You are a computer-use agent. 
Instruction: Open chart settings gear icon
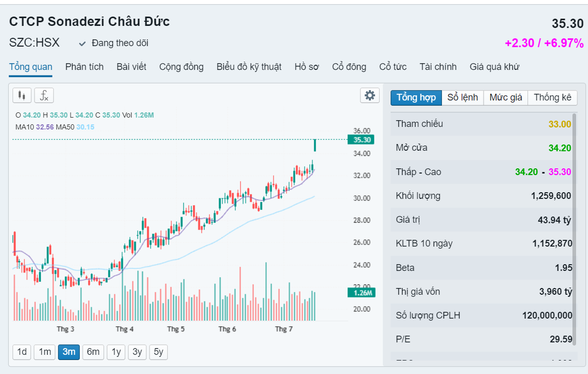coord(369,95)
